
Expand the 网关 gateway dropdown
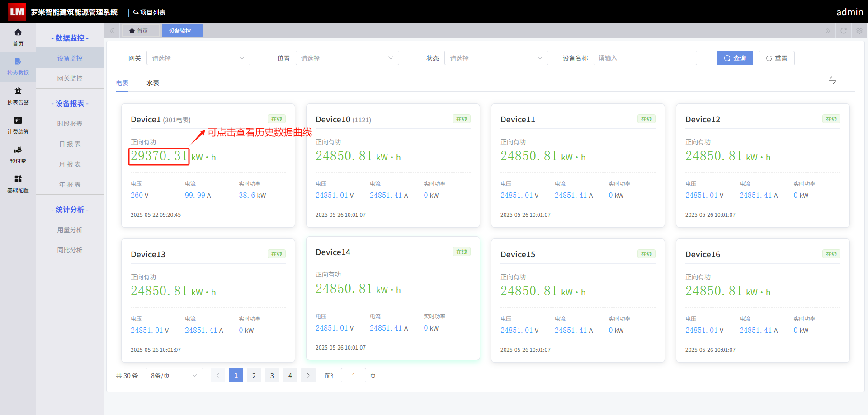point(198,58)
